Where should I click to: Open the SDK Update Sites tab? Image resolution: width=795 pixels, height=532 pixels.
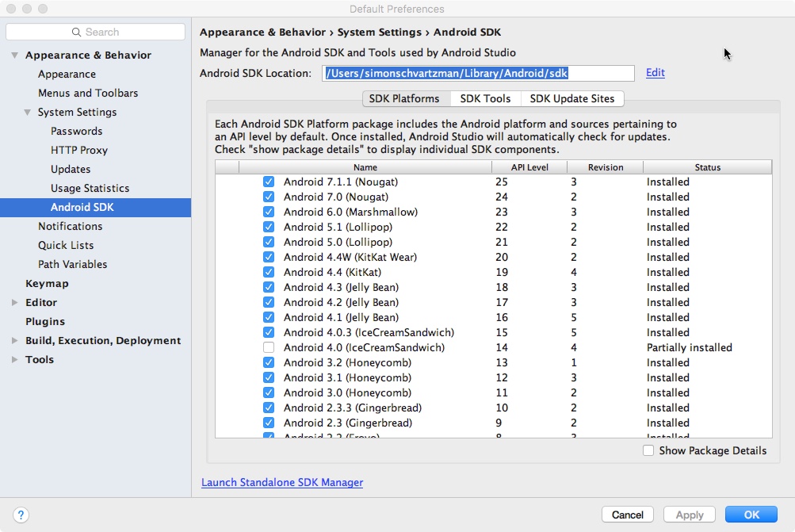(572, 98)
